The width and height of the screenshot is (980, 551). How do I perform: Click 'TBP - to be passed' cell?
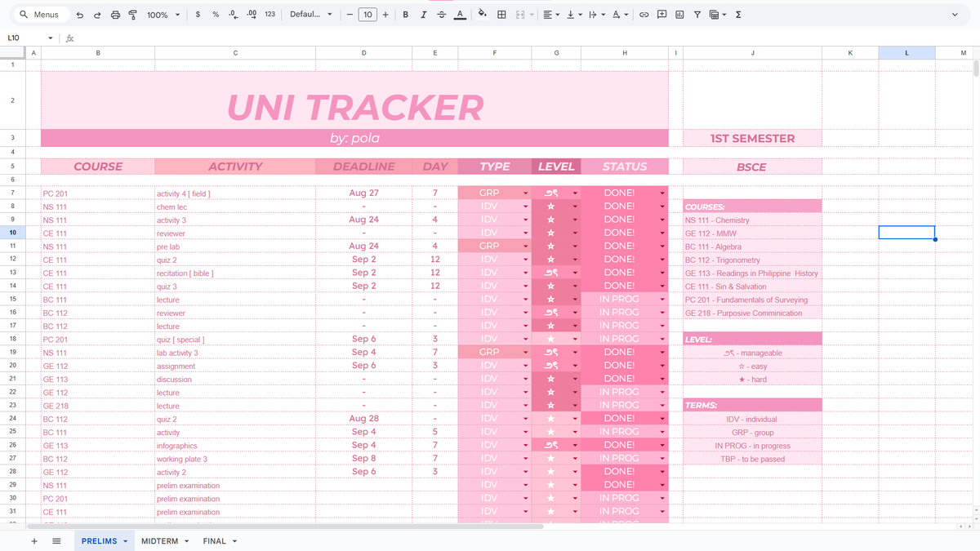tap(752, 459)
